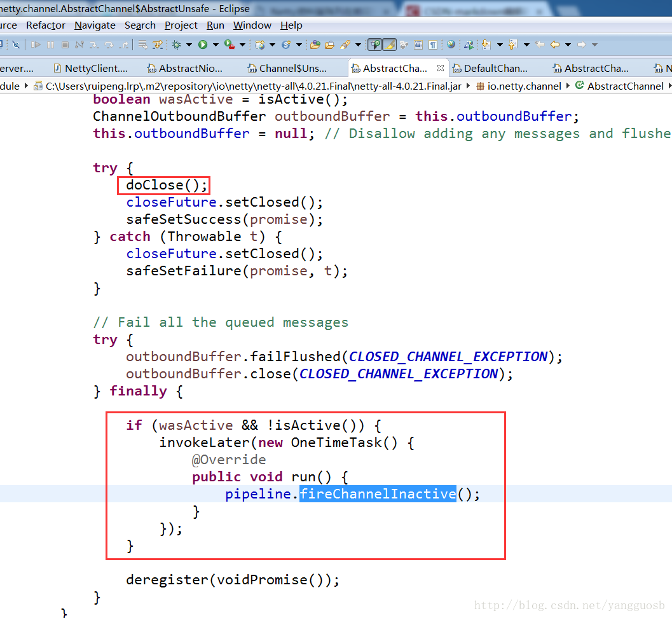Toggle Show Whitespace Characters pilcrow icon
Image resolution: width=672 pixels, height=618 pixels.
tap(433, 45)
